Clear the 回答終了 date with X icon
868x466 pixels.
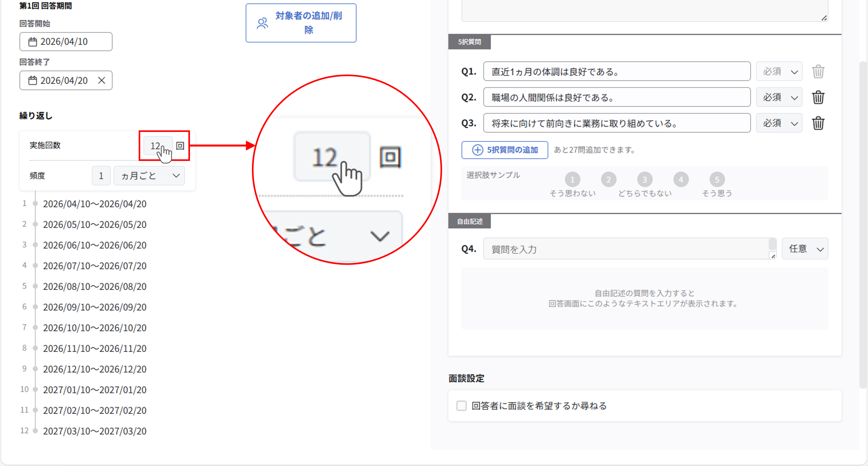101,80
